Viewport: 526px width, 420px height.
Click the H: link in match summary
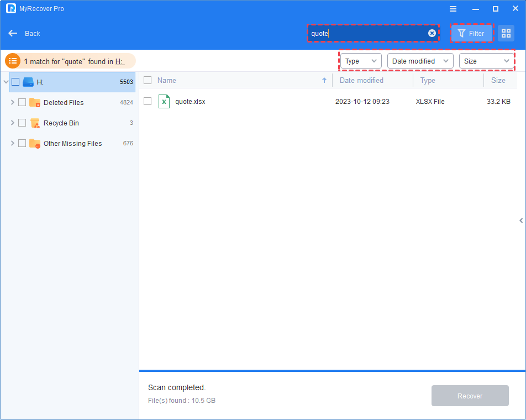(x=120, y=62)
